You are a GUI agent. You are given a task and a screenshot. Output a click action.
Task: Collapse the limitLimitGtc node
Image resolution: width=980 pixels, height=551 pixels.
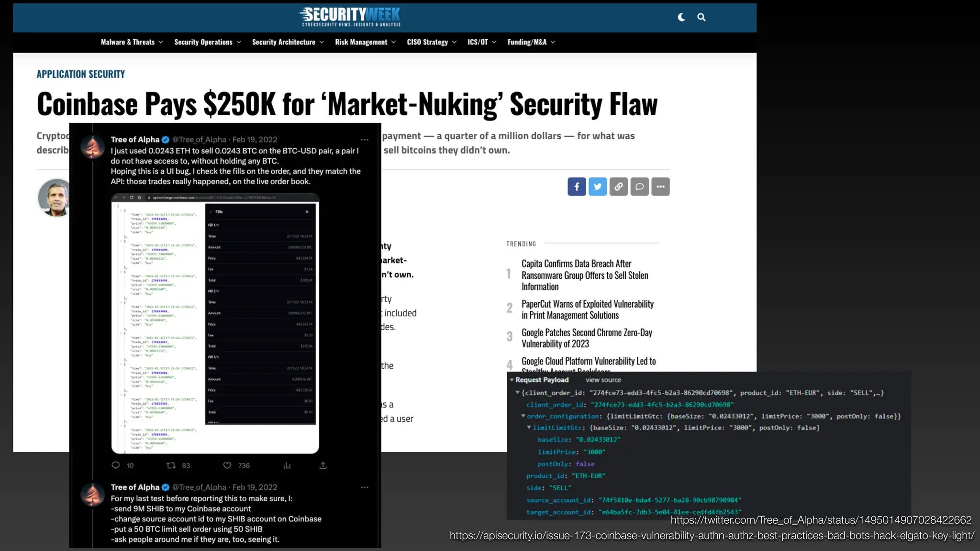click(x=529, y=428)
